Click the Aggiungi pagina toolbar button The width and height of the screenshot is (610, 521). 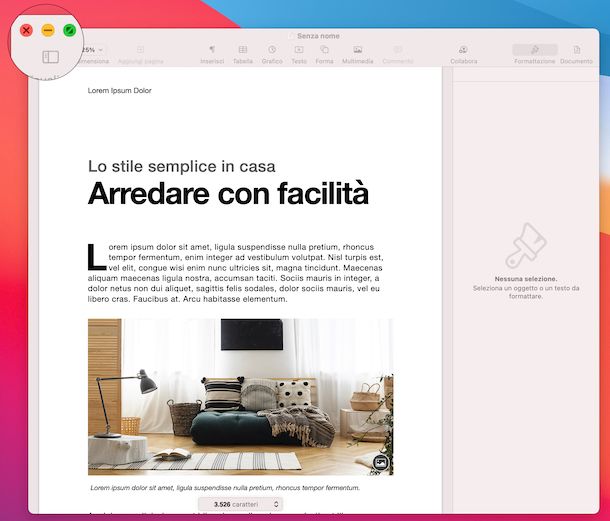pos(140,54)
